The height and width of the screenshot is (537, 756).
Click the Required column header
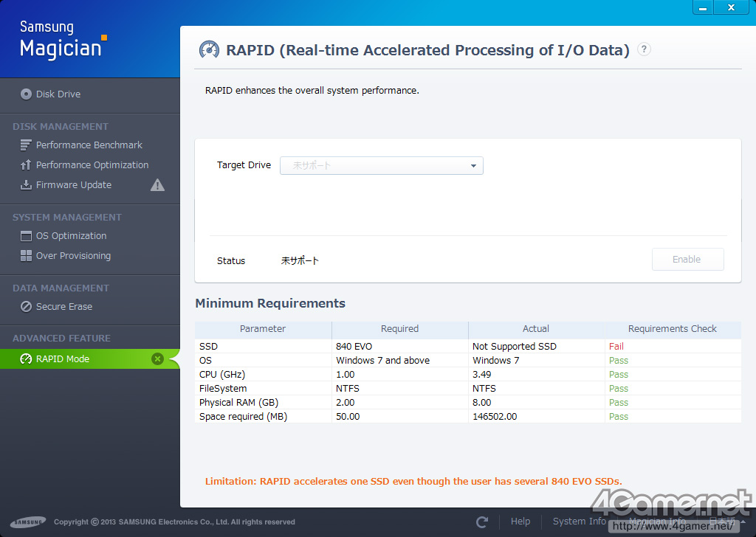tap(399, 329)
